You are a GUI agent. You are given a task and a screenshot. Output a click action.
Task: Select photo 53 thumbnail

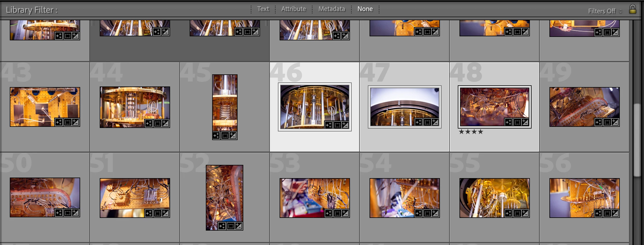point(315,198)
